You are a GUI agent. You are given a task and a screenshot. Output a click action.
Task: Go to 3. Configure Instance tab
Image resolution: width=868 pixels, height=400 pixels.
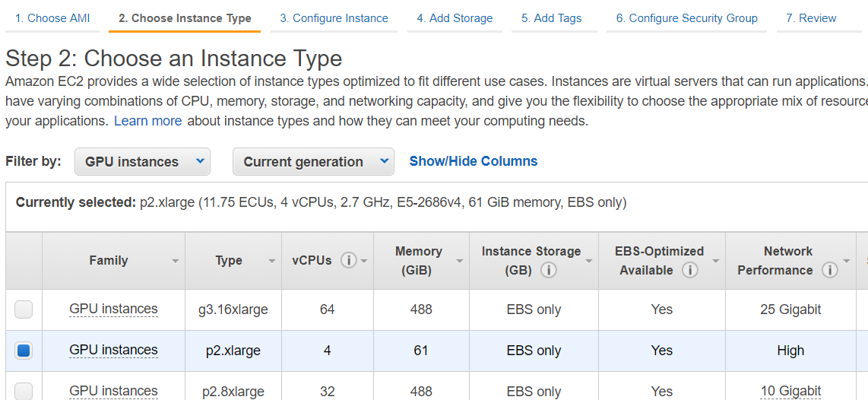334,18
